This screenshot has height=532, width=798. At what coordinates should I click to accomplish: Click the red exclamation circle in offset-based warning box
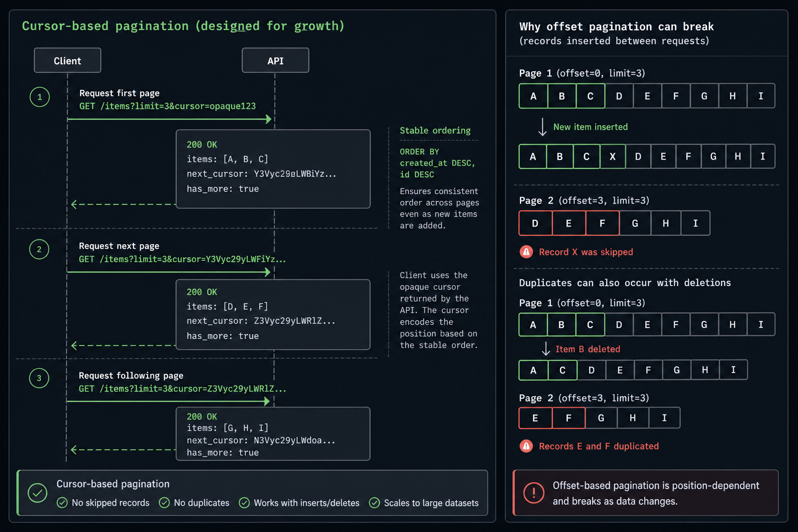(x=534, y=493)
